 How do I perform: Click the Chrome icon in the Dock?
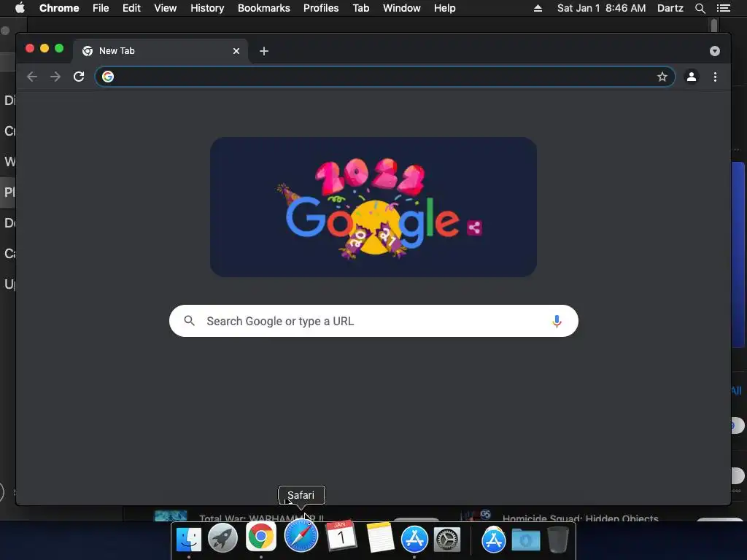tap(261, 537)
